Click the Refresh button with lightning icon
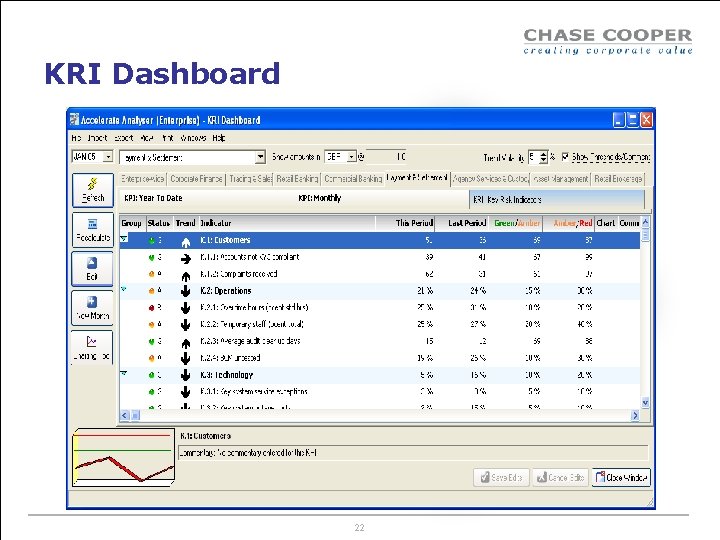 coord(92,190)
